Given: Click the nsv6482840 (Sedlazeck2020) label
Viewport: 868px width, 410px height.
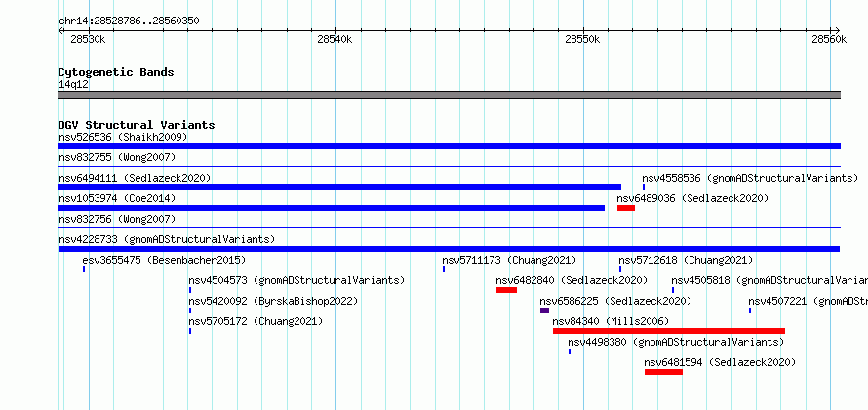Looking at the screenshot, I should coord(572,280).
